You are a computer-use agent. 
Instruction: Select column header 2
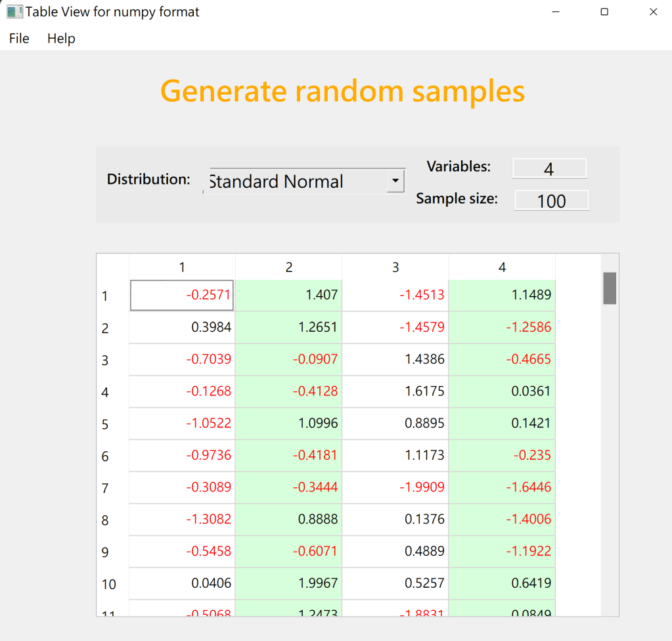[x=289, y=267]
